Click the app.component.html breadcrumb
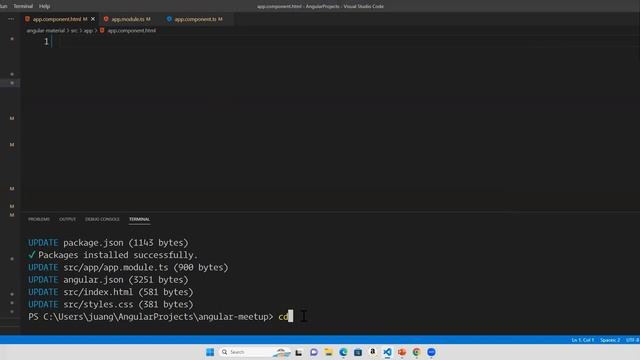Viewport: 640px width, 360px height. click(131, 31)
